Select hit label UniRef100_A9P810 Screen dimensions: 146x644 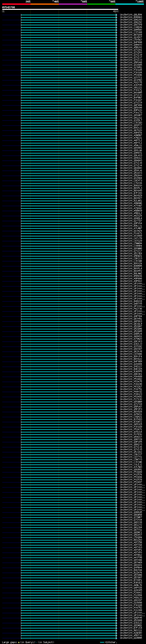(131, 281)
